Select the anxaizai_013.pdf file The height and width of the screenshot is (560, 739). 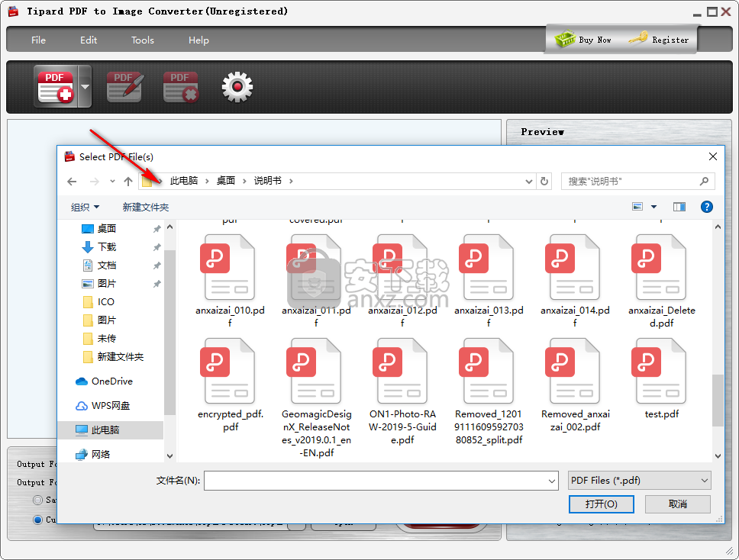[489, 282]
